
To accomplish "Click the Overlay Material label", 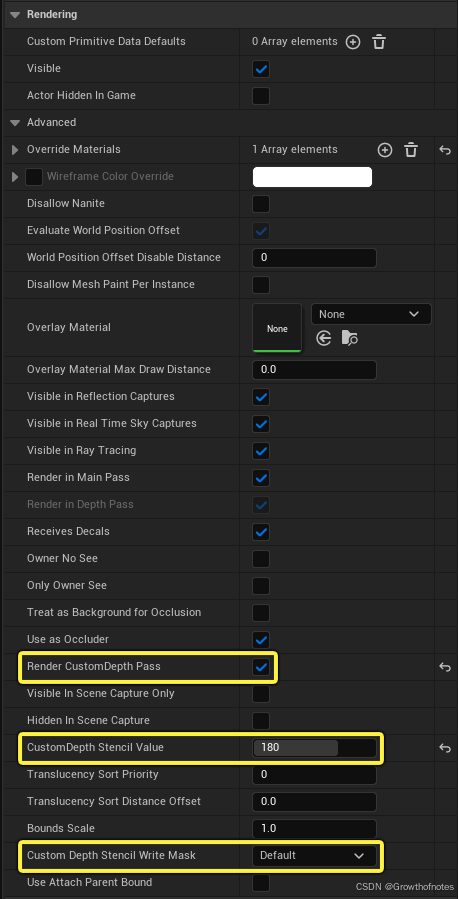I will click(x=69, y=327).
